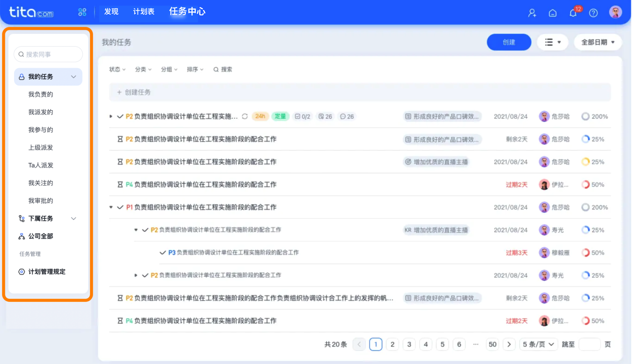
Task: Toggle checkmark on P3 subtask
Action: pyautogui.click(x=163, y=253)
